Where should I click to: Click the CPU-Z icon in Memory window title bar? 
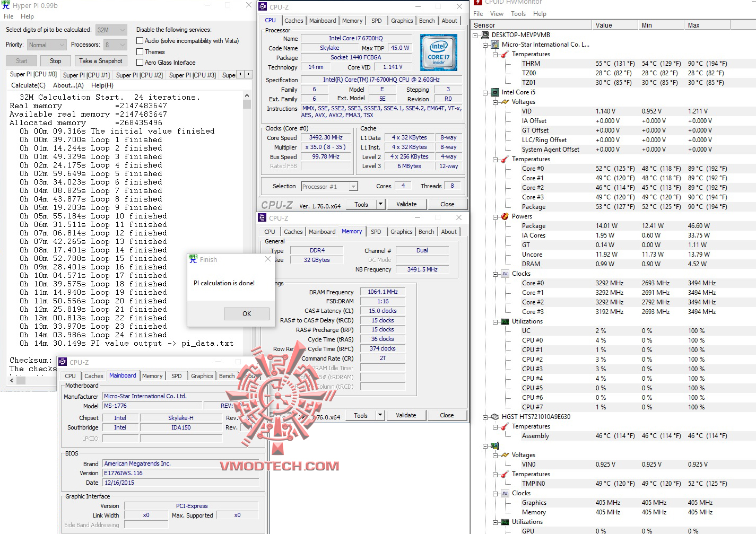(262, 218)
